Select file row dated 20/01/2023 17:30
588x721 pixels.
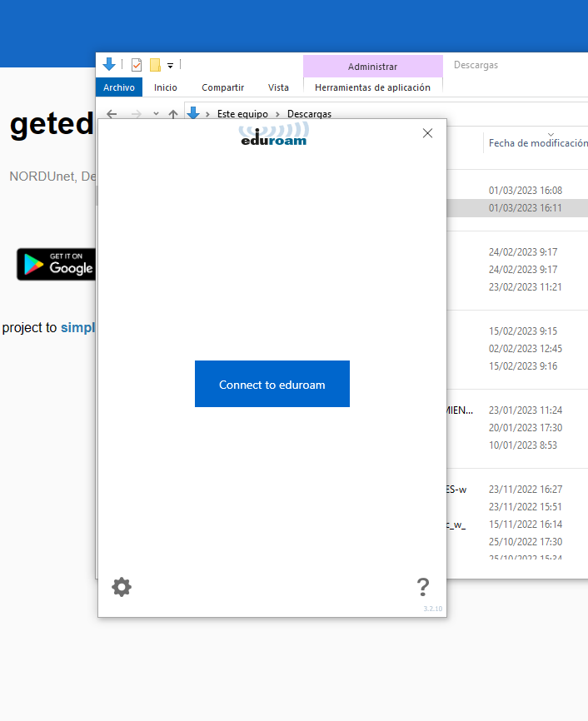[517, 428]
